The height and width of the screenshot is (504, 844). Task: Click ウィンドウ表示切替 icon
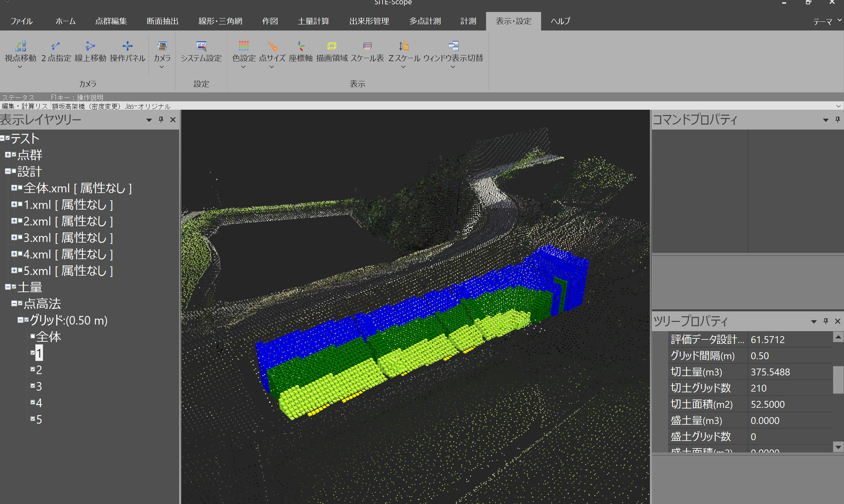point(453,46)
